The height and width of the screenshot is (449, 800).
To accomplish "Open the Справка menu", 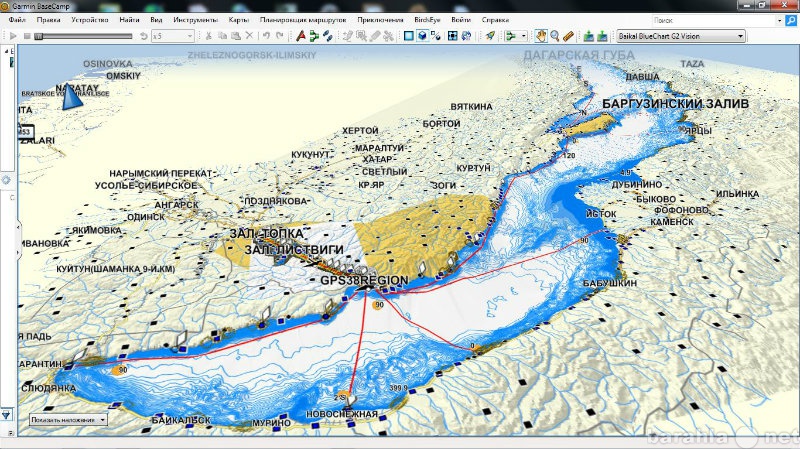I will [x=495, y=20].
